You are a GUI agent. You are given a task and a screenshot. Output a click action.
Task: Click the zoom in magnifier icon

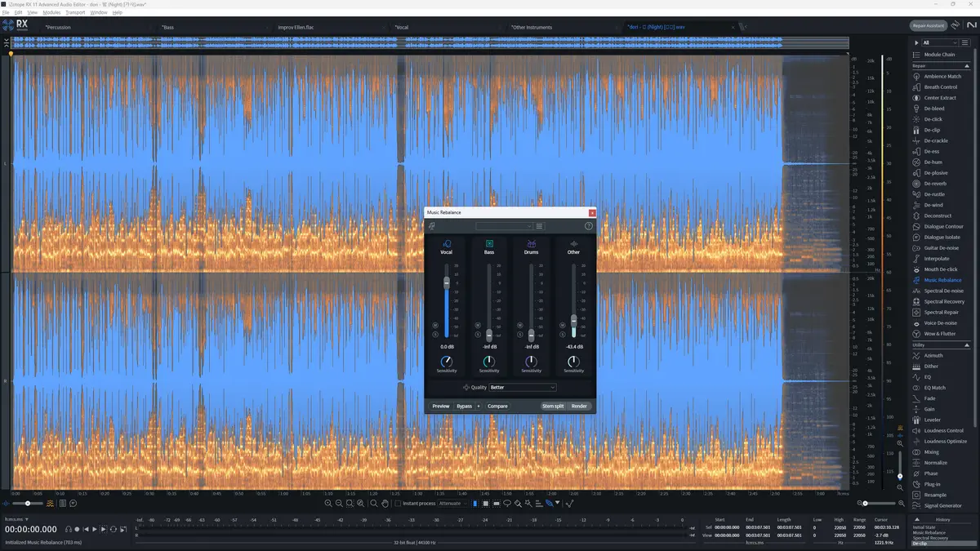pos(328,504)
